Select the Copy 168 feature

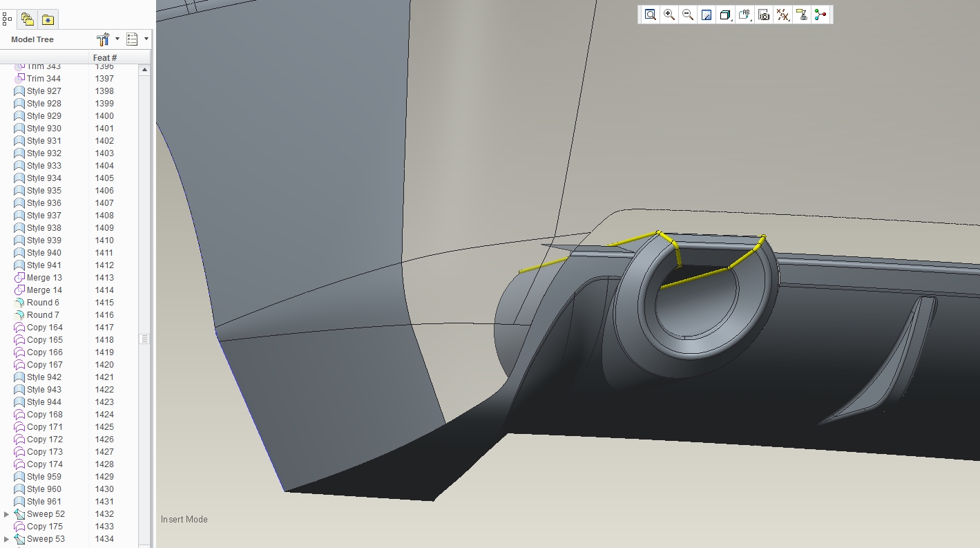(45, 415)
